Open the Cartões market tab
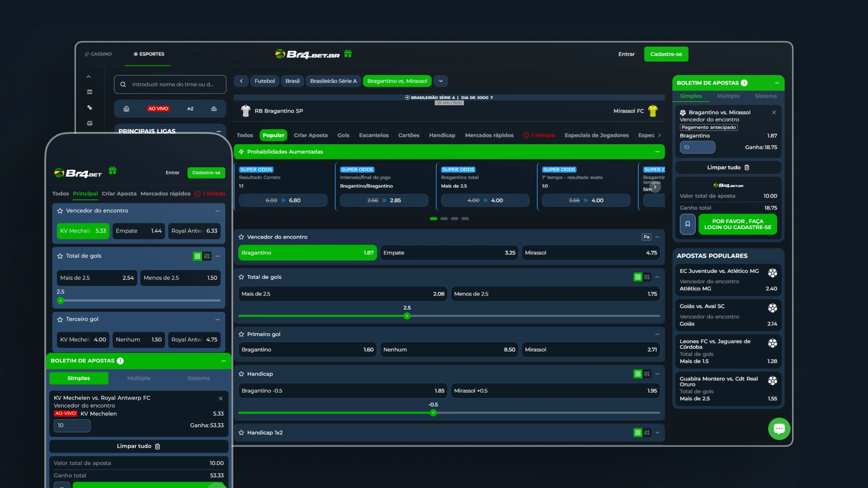This screenshot has height=488, width=868. click(x=409, y=136)
